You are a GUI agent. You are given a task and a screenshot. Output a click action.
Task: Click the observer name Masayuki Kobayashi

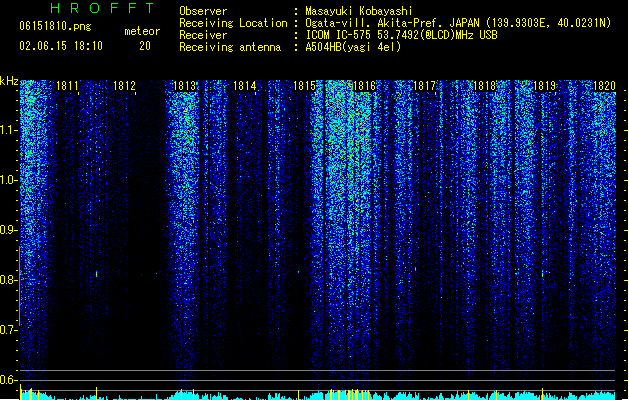(x=359, y=11)
